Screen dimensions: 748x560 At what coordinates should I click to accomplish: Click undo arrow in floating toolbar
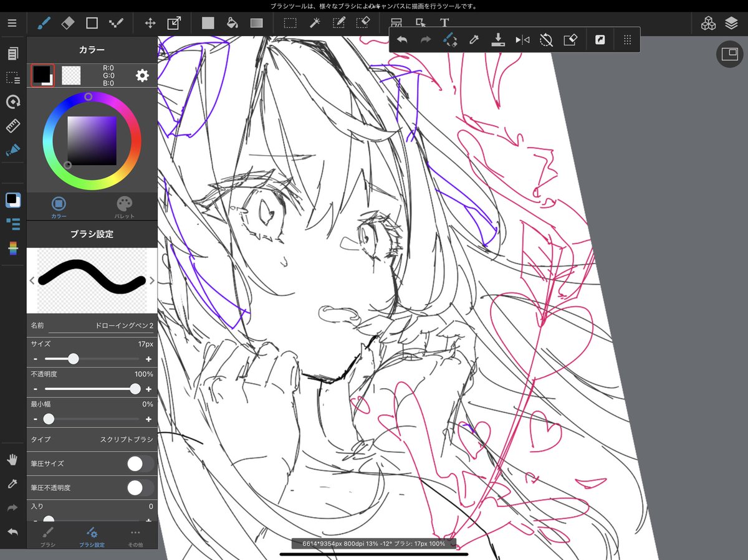pyautogui.click(x=402, y=39)
